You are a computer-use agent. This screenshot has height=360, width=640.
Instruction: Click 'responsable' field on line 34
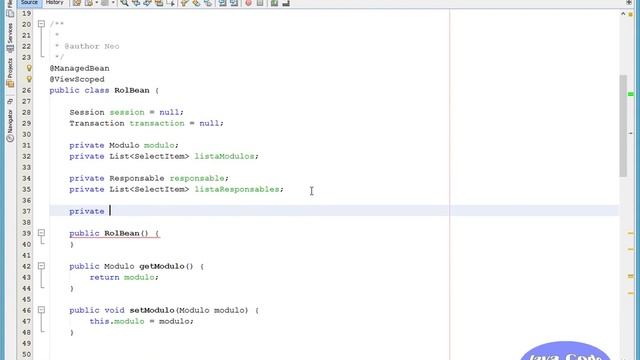pos(197,178)
